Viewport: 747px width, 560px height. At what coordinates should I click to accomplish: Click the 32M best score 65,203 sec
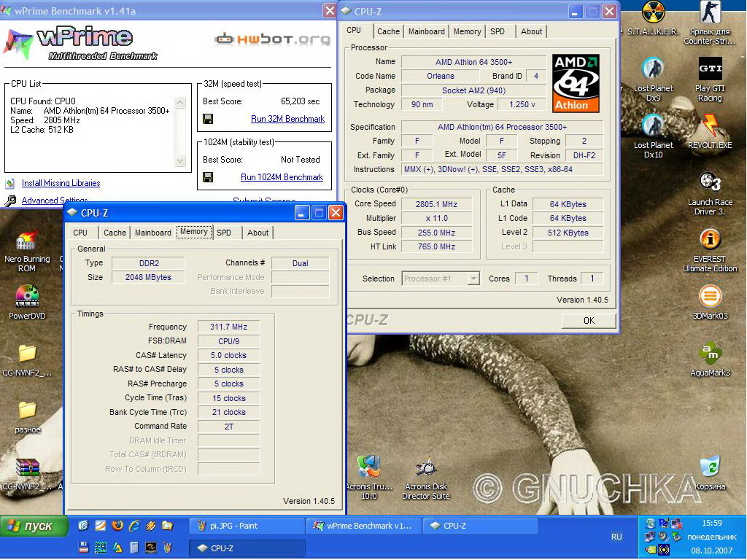300,101
